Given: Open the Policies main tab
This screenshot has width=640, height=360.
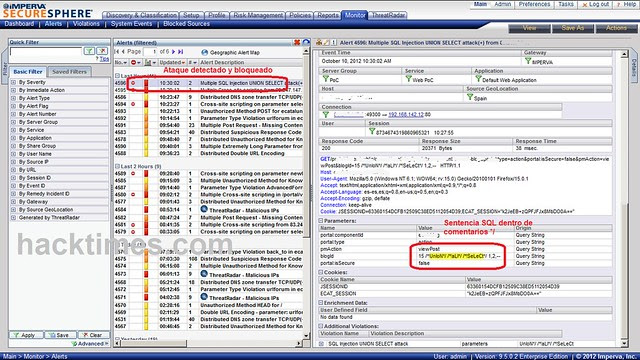Looking at the screenshot, I should pyautogui.click(x=300, y=15).
